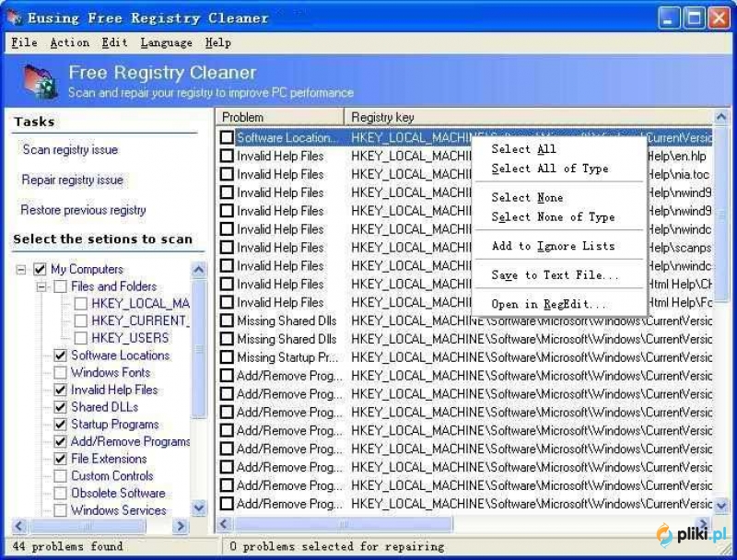Uncheck the Add/Remove Programs section checkbox
The width and height of the screenshot is (737, 560).
60,441
